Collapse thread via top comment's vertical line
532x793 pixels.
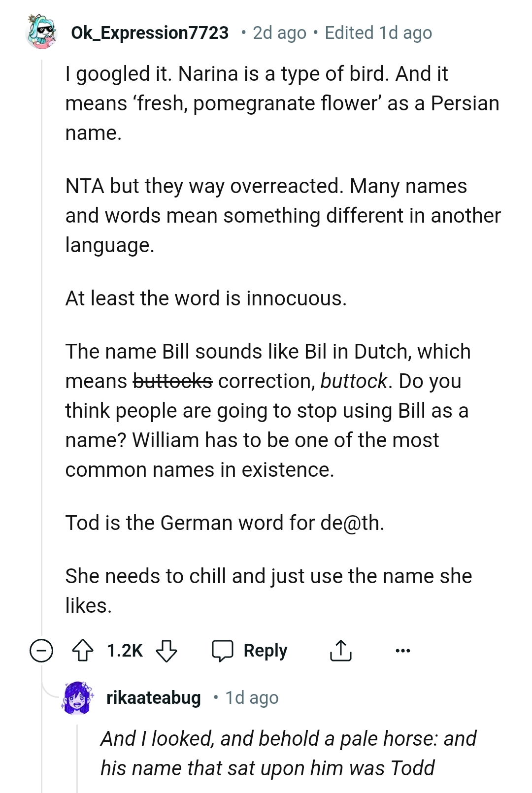pyautogui.click(x=42, y=345)
